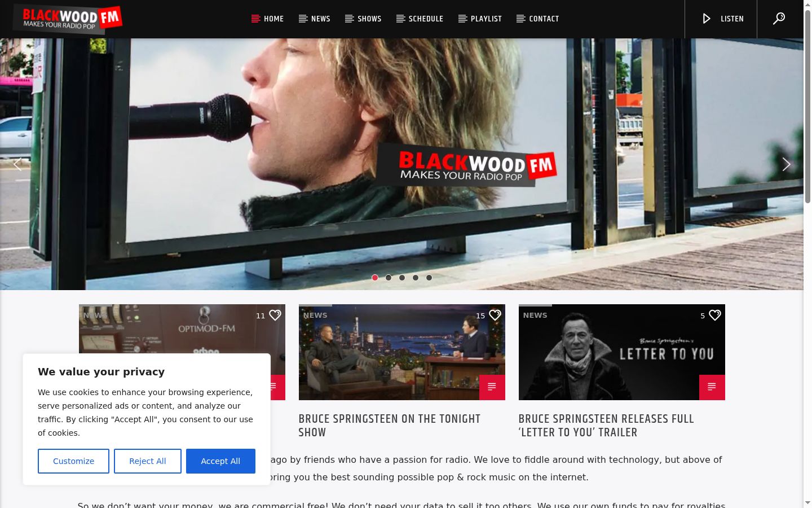Select first slider dot

[375, 278]
